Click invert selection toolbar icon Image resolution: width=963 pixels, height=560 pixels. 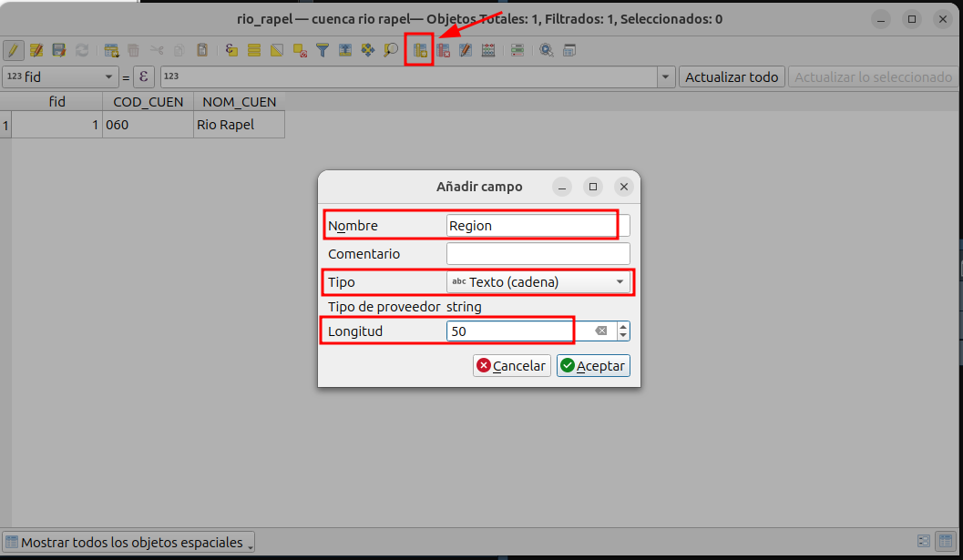point(277,51)
